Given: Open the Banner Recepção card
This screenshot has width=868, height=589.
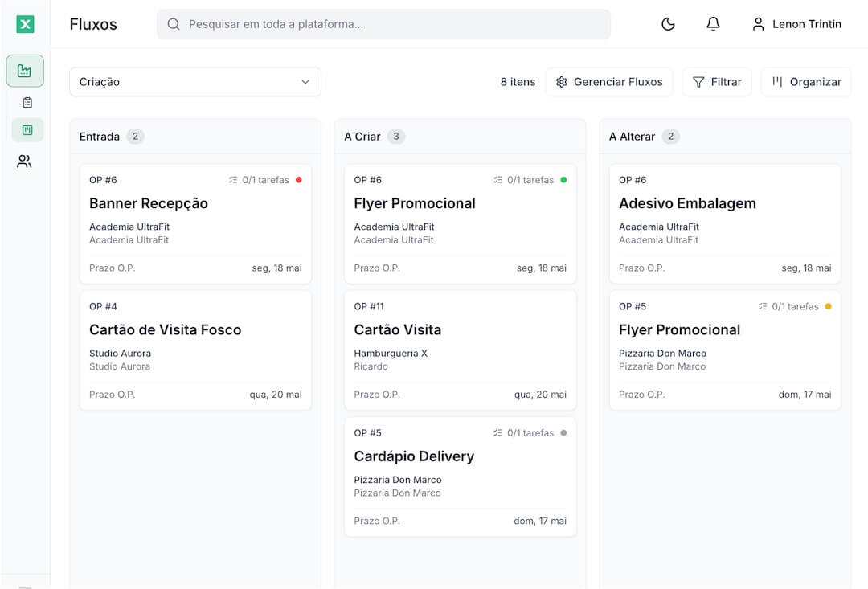Looking at the screenshot, I should pos(195,224).
